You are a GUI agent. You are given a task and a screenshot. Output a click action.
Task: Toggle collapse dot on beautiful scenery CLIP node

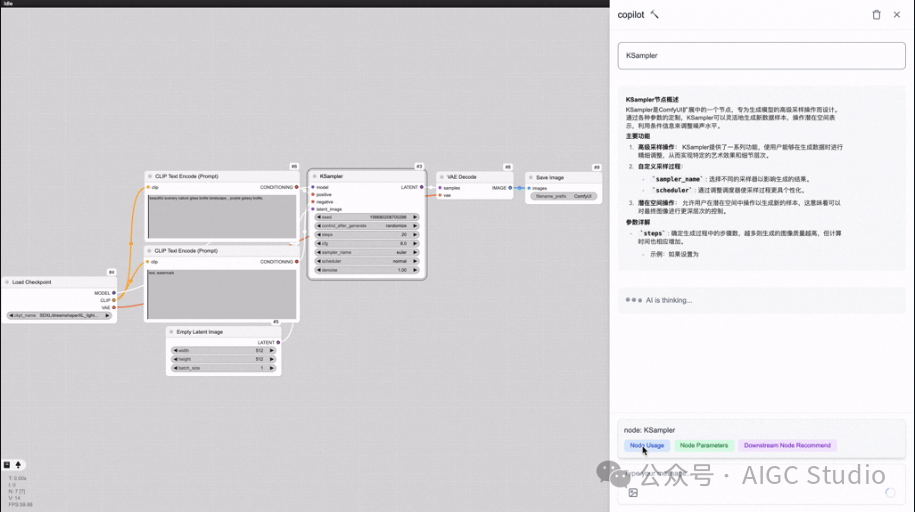point(150,176)
